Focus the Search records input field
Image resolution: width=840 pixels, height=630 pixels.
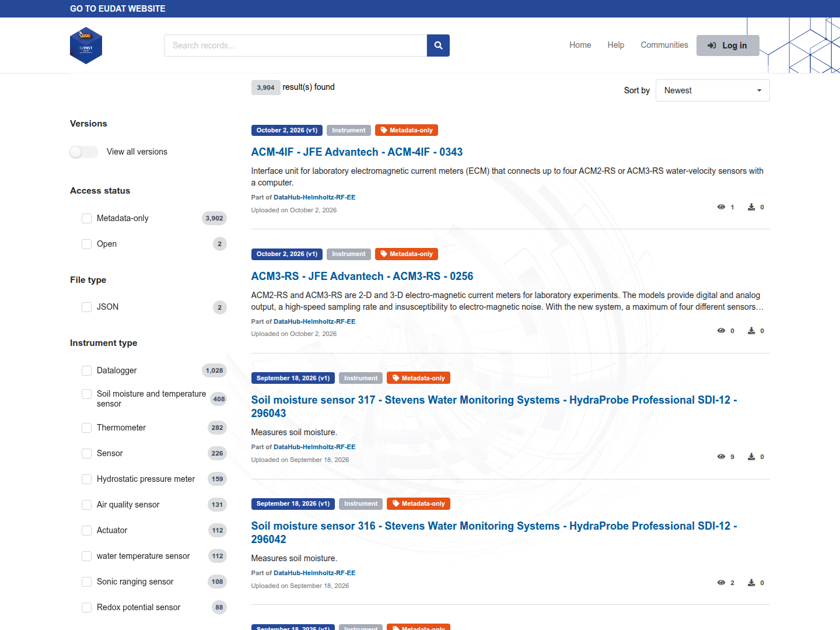(295, 45)
